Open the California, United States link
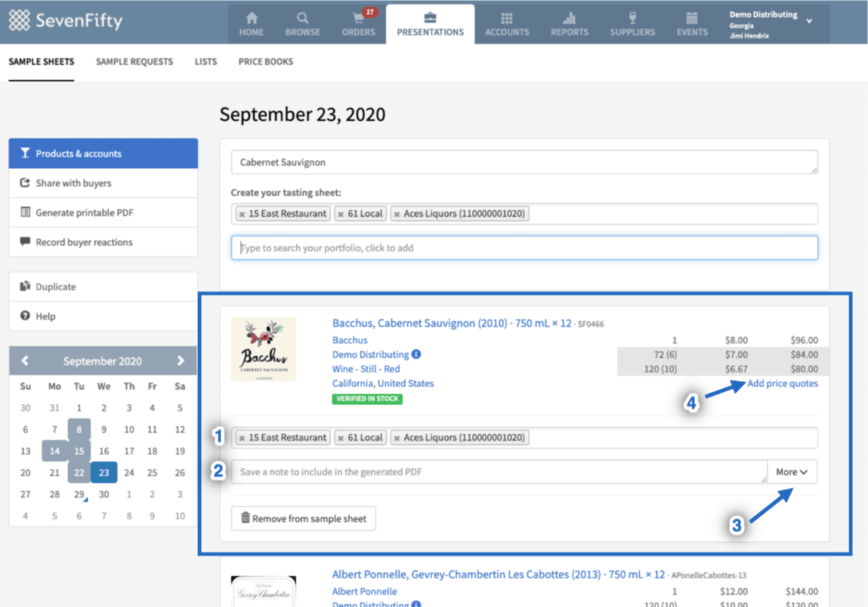 [383, 383]
